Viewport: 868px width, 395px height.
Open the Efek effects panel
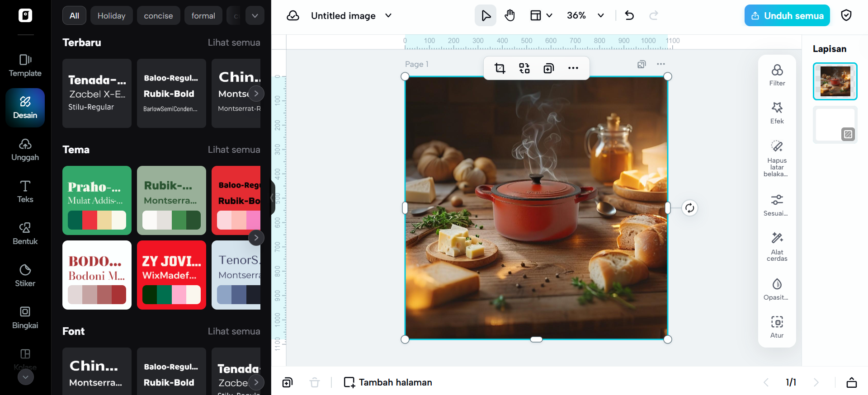pos(777,113)
